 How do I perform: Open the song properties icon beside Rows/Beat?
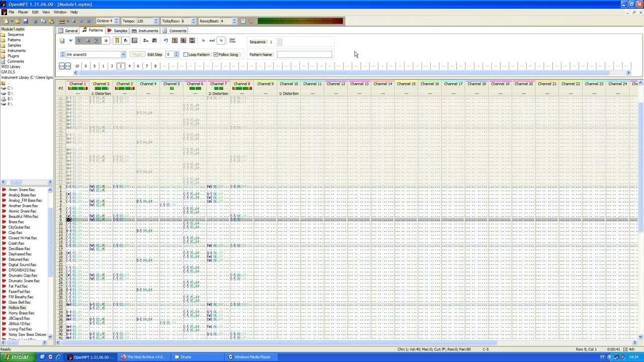243,21
